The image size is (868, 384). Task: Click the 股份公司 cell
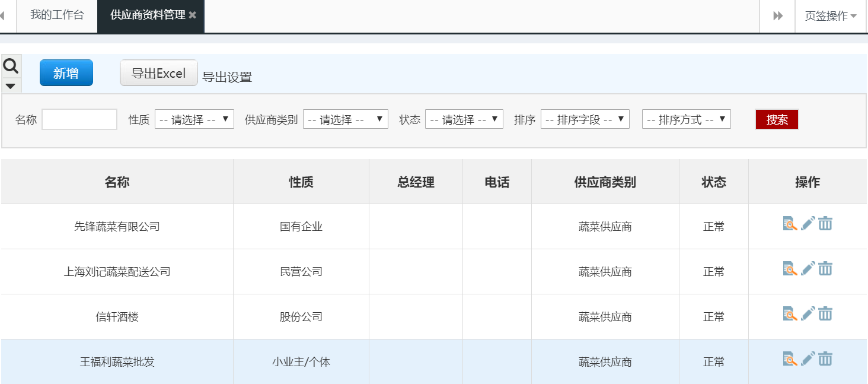coord(301,317)
